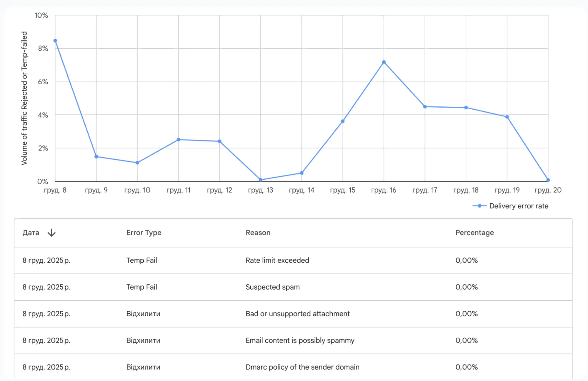588x381 pixels.
Task: Open the Percentage column header options
Action: 474,233
